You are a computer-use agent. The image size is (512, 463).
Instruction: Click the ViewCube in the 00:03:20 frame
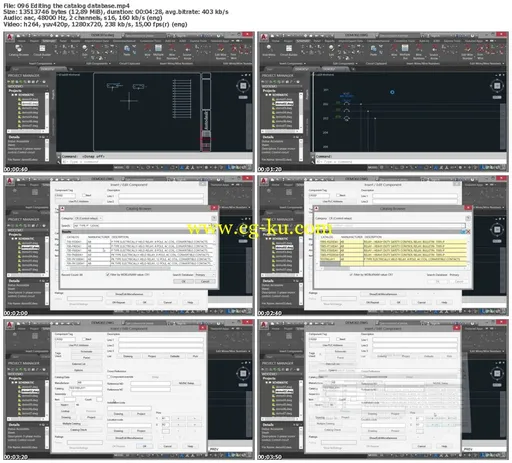(243, 373)
